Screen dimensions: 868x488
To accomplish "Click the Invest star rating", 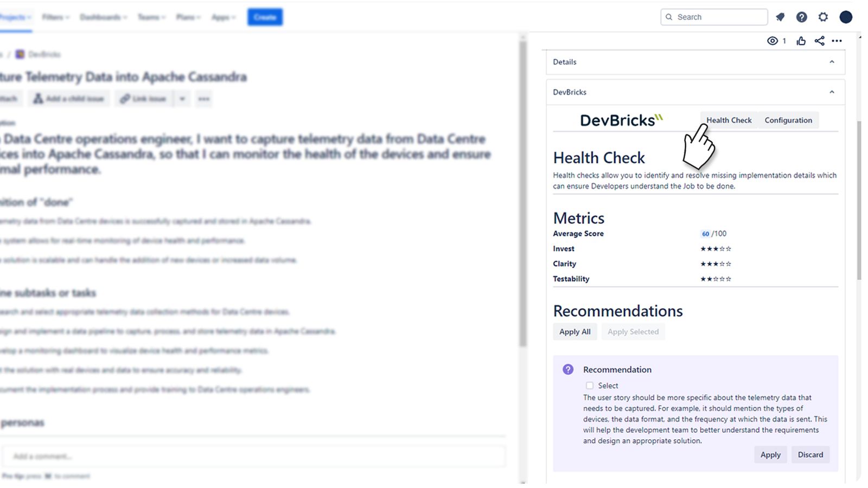I will pos(716,249).
